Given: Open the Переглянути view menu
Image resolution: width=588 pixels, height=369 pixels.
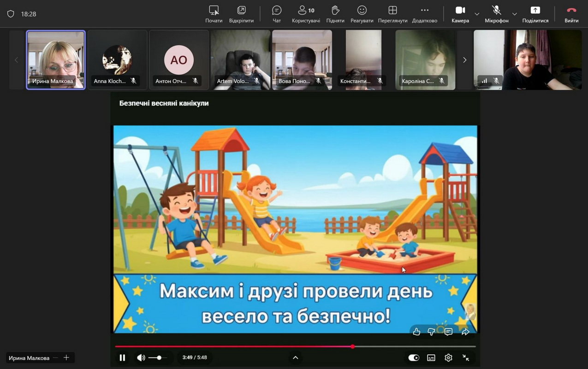Looking at the screenshot, I should pos(392,11).
